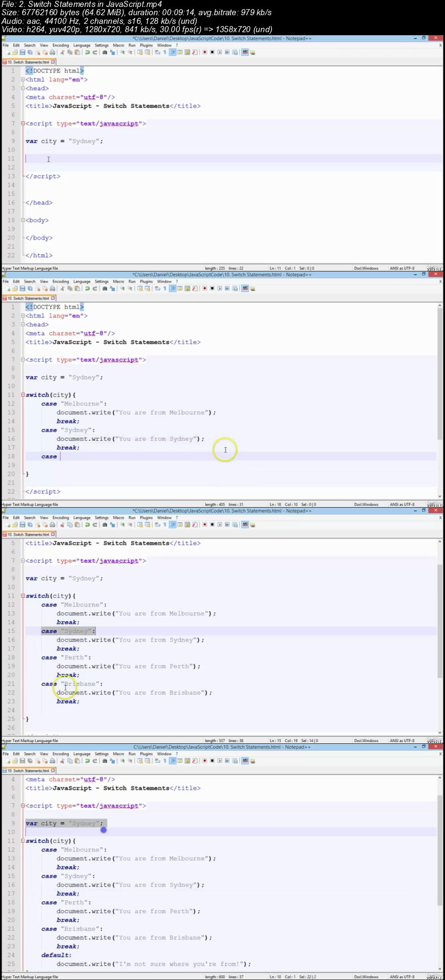
Task: Click case "Perth" line 18 in third window
Action: (66, 658)
